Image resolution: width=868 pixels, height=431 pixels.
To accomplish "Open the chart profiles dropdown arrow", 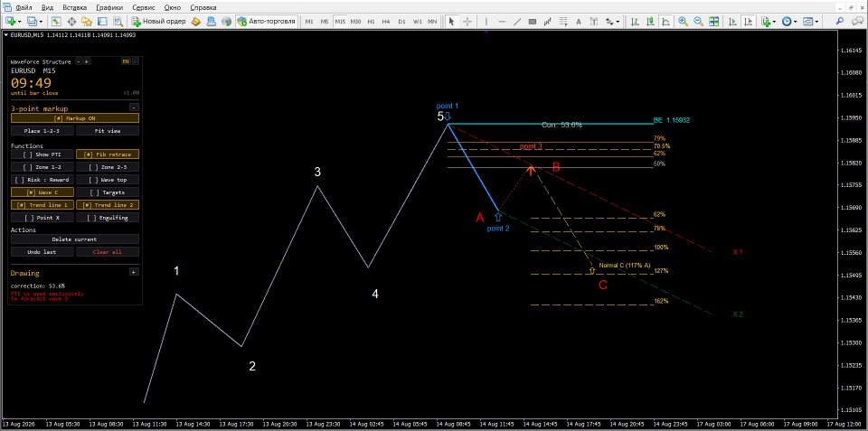I will 41,21.
